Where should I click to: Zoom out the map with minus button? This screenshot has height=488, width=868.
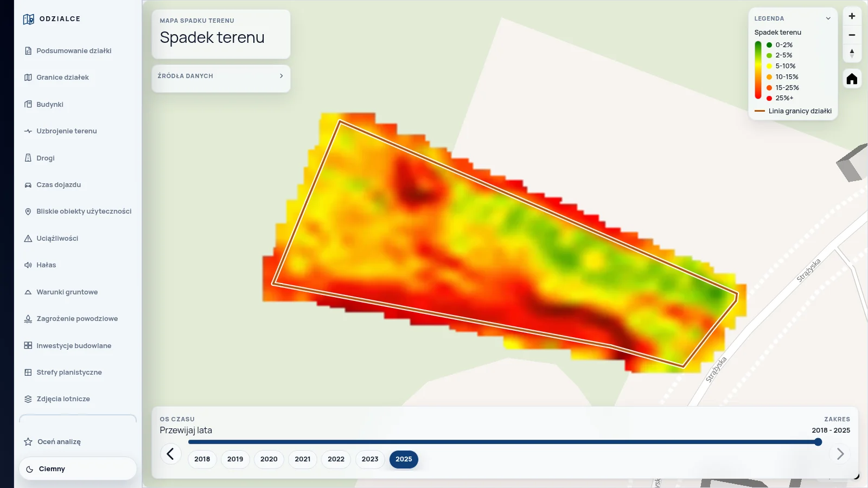[x=852, y=35]
